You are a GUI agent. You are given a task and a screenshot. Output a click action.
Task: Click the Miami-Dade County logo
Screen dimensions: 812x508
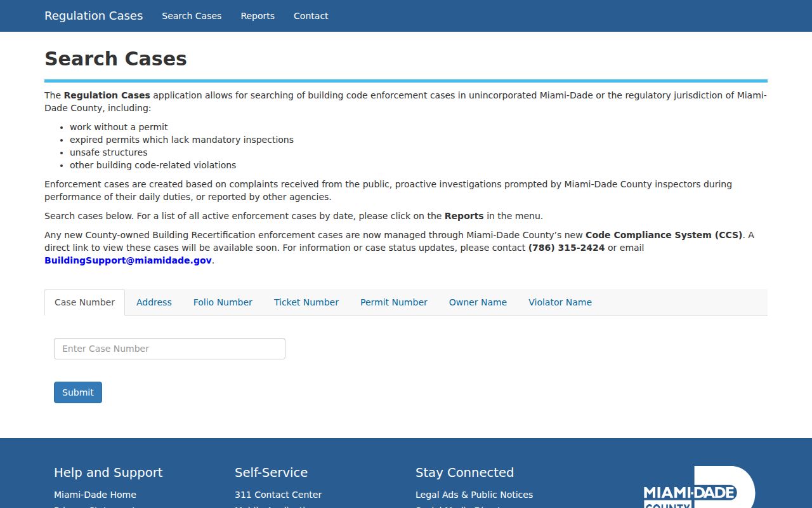(699, 488)
